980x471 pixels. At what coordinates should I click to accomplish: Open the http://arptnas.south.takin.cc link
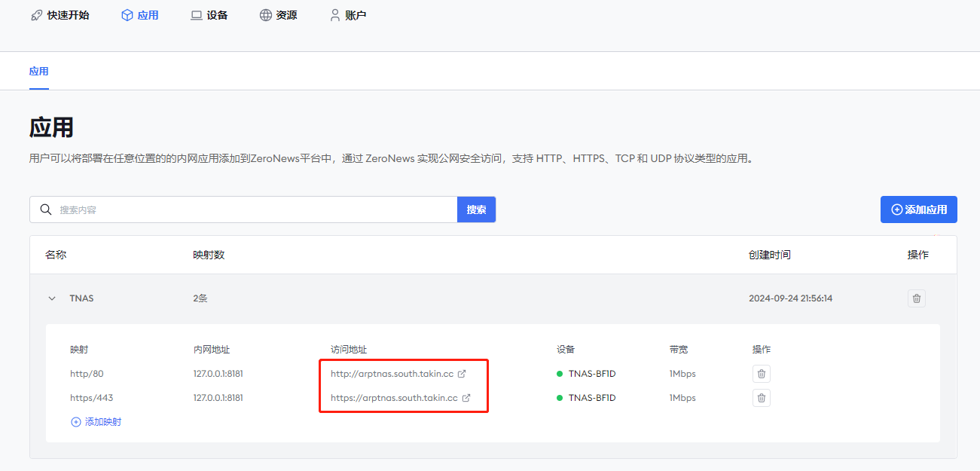(392, 374)
